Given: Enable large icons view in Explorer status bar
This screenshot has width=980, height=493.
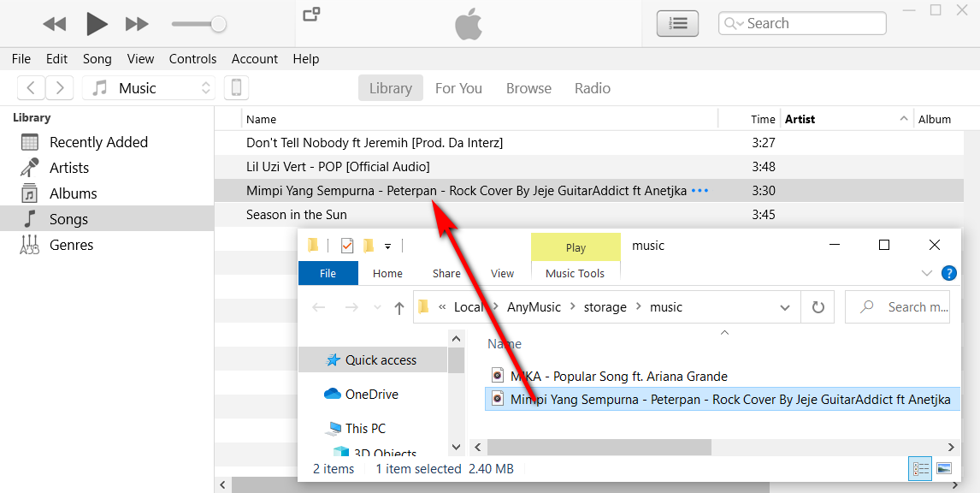Looking at the screenshot, I should (x=944, y=467).
